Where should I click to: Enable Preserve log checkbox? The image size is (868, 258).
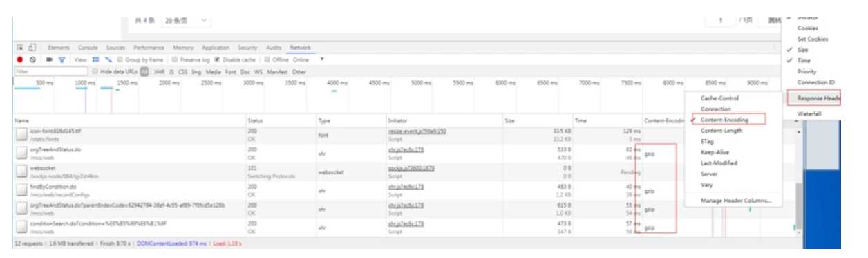pos(174,59)
